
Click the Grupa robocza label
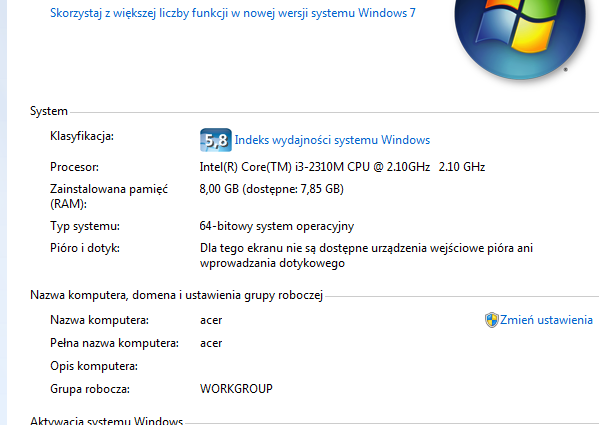pos(90,389)
